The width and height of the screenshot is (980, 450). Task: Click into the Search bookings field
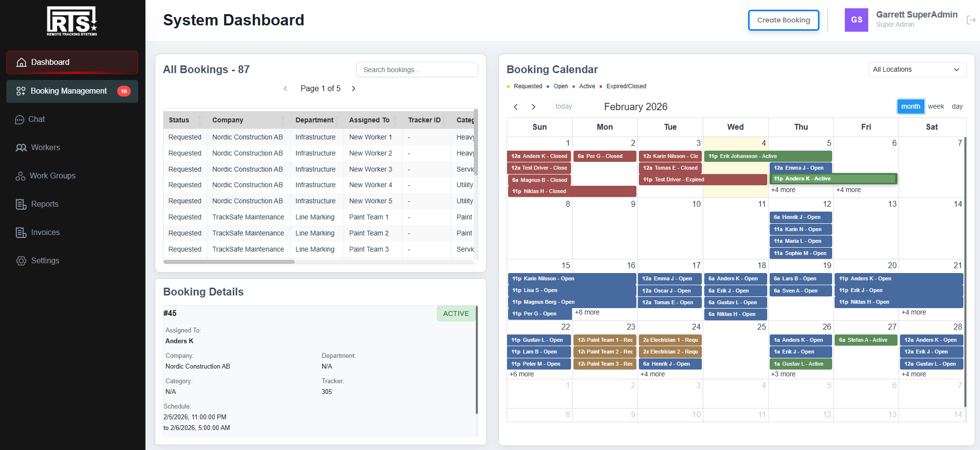tap(417, 69)
